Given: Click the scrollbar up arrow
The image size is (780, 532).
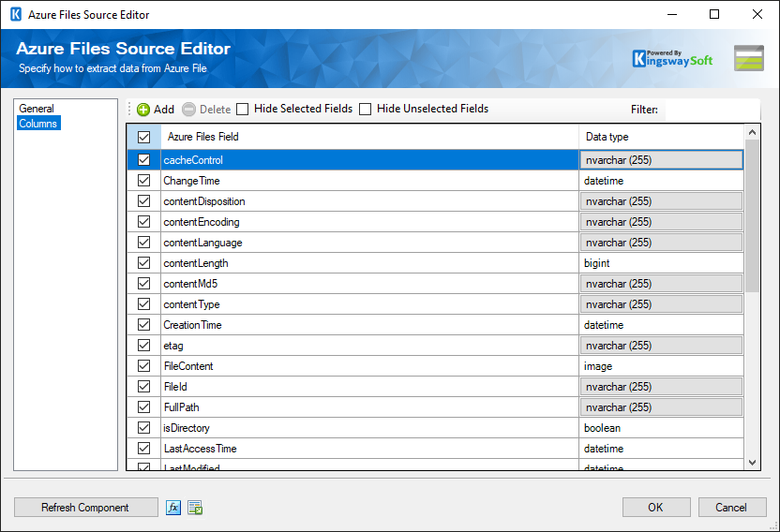Looking at the screenshot, I should [752, 132].
